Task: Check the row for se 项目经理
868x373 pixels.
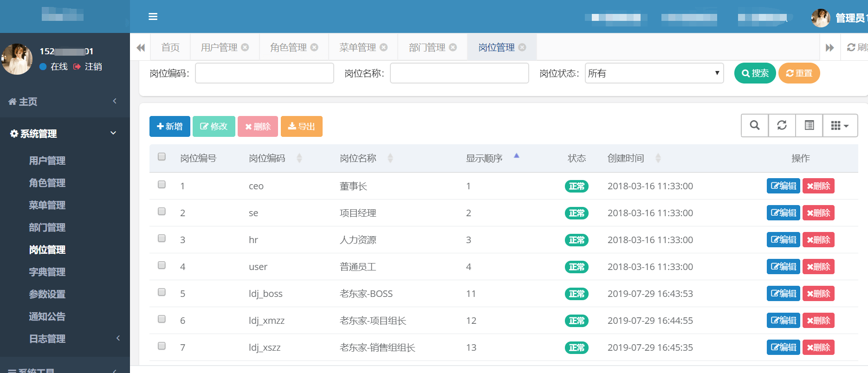Action: pos(162,212)
